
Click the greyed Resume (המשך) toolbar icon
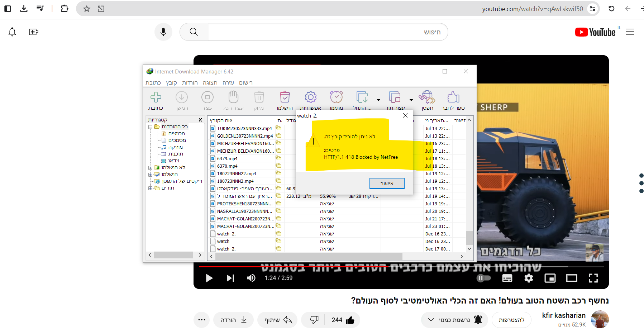(181, 97)
